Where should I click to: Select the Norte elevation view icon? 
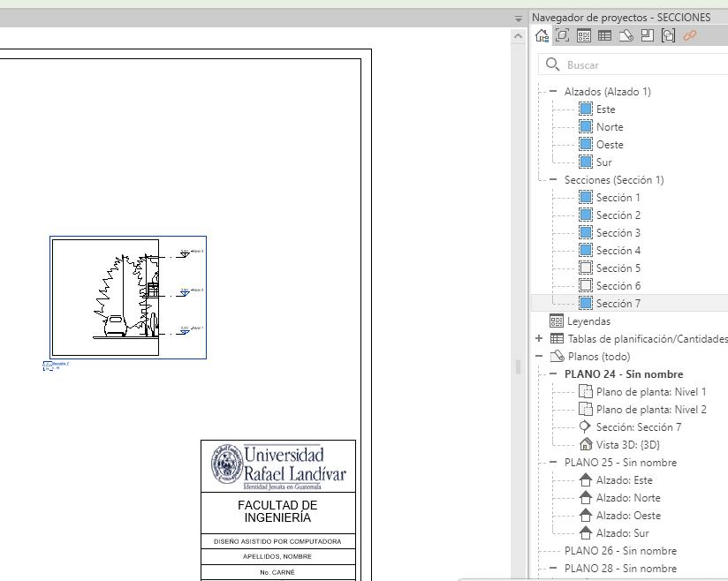586,126
